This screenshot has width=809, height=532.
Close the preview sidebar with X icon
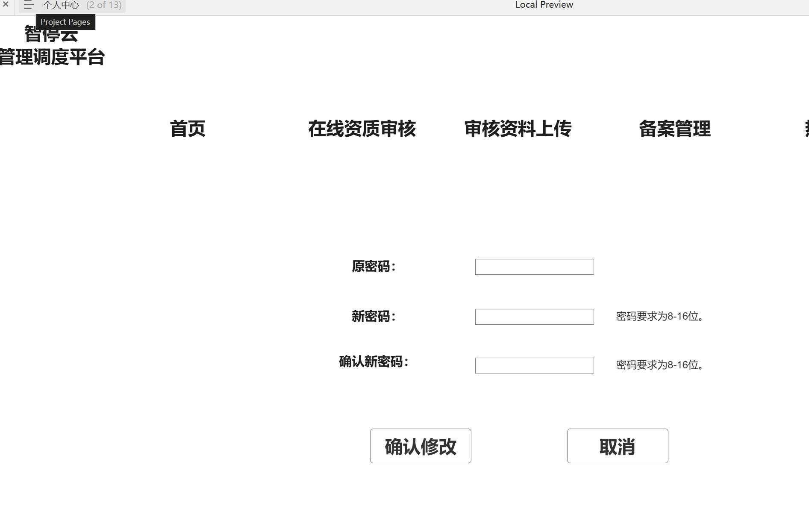6,4
